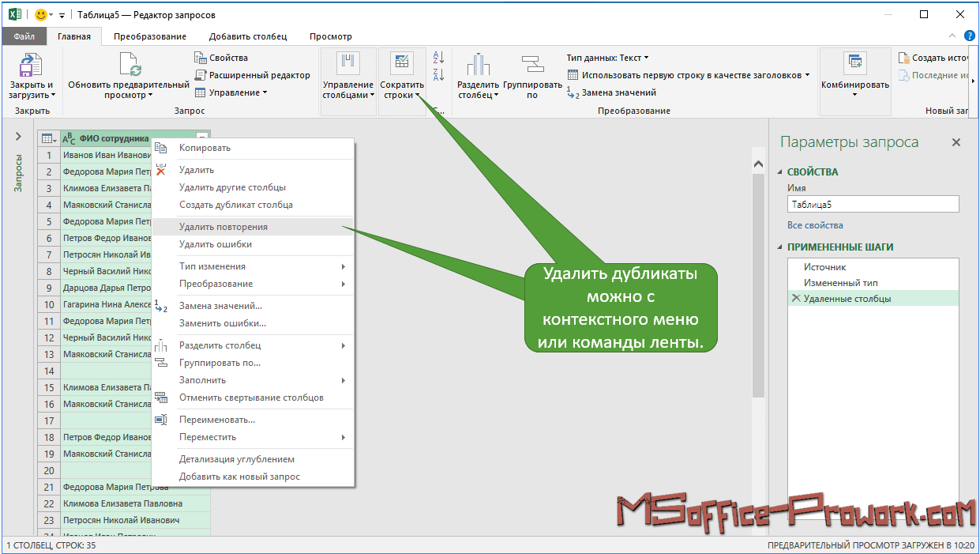Open the Data Type: Text dropdown

click(607, 58)
